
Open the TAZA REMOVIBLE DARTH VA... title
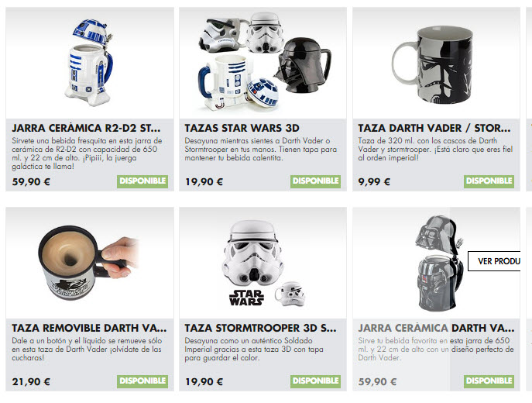coord(89,328)
